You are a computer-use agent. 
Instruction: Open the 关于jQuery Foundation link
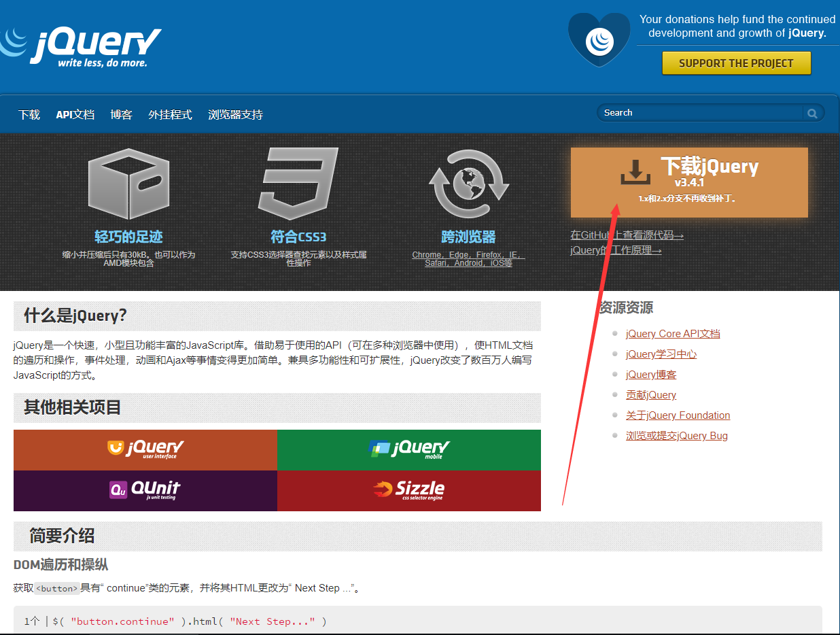678,415
